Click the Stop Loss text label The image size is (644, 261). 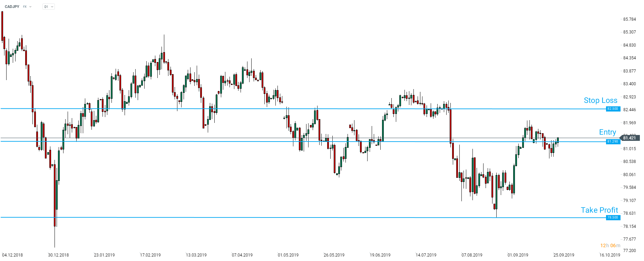tap(600, 100)
